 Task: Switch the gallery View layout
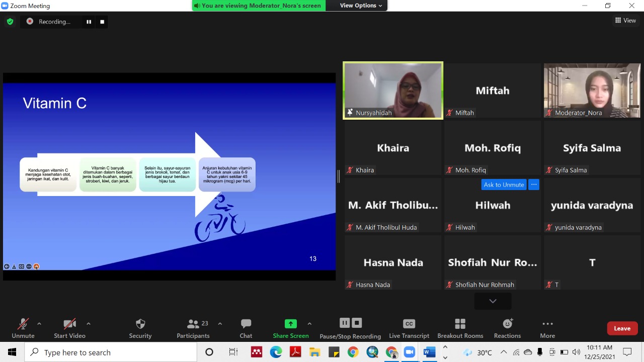pyautogui.click(x=625, y=21)
